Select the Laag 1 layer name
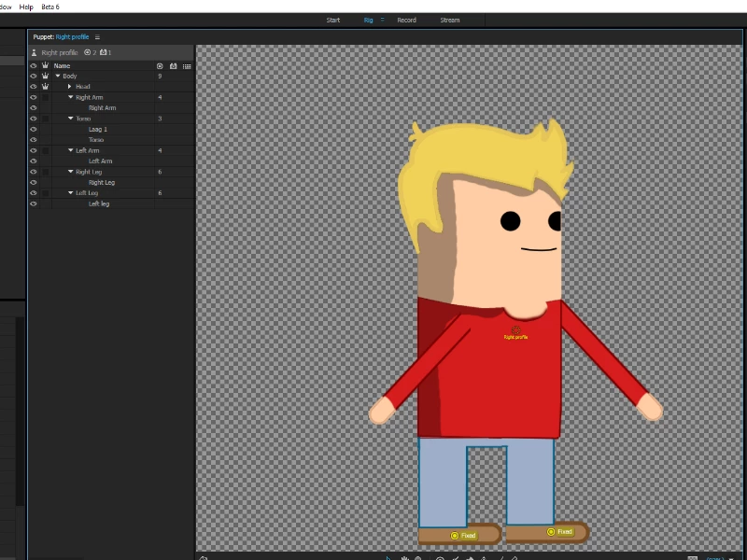 click(x=98, y=129)
